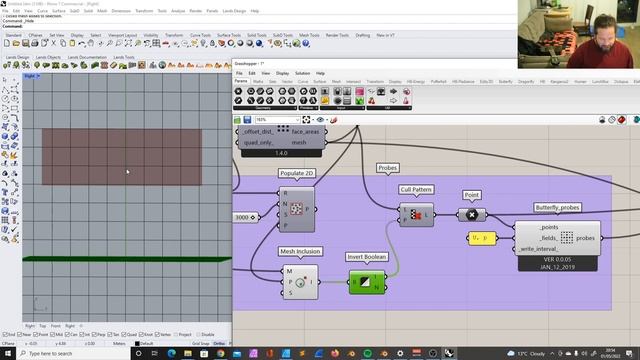
Task: Click the Open file folder icon in Rhino
Action: pyautogui.click(x=16, y=43)
